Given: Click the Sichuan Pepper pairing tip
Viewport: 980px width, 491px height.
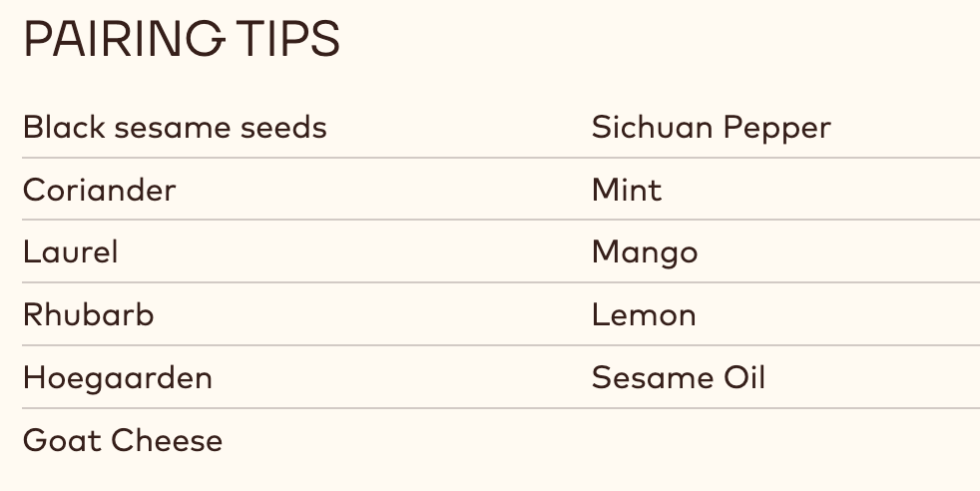Looking at the screenshot, I should coord(711,128).
